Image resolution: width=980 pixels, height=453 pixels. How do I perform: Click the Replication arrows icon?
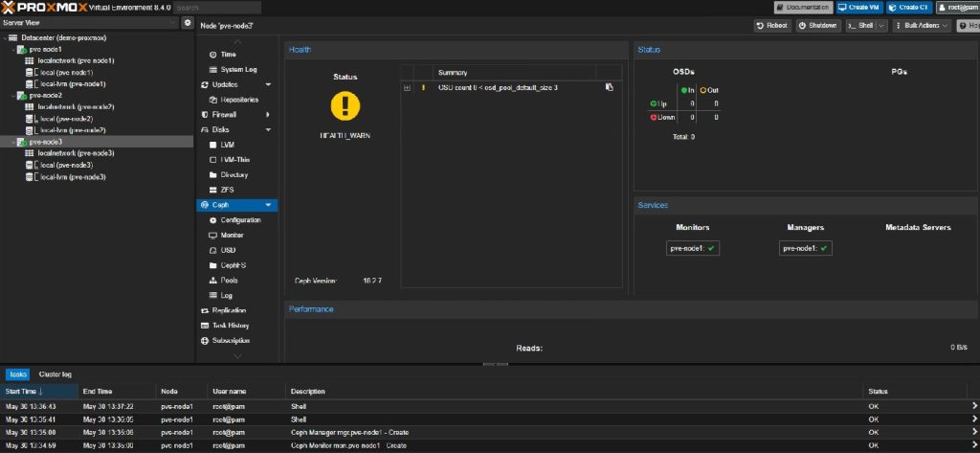[205, 310]
